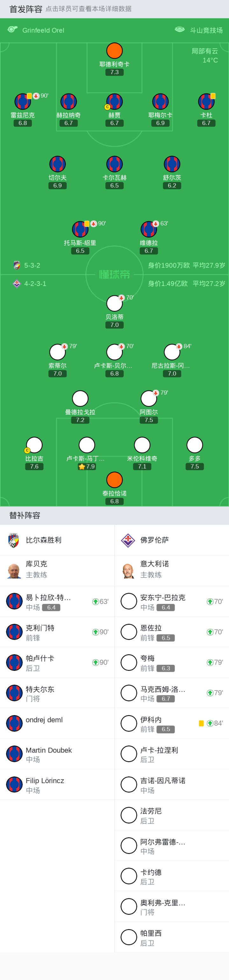Open coach 库贝克's avatar photo

tap(14, 571)
